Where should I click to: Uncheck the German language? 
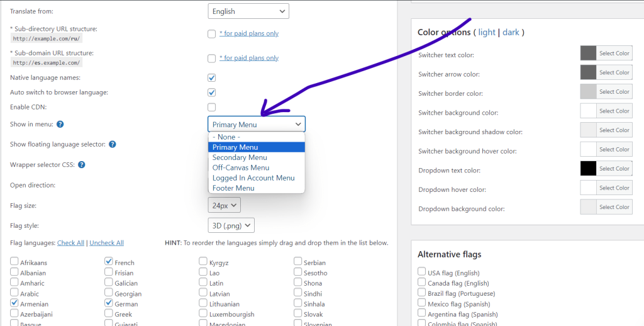pyautogui.click(x=108, y=303)
